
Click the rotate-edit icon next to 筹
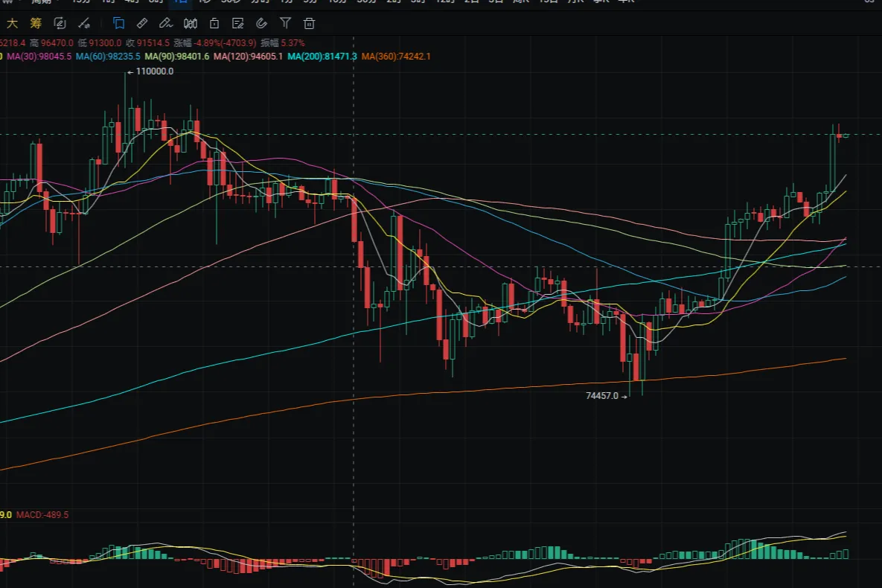pyautogui.click(x=60, y=23)
